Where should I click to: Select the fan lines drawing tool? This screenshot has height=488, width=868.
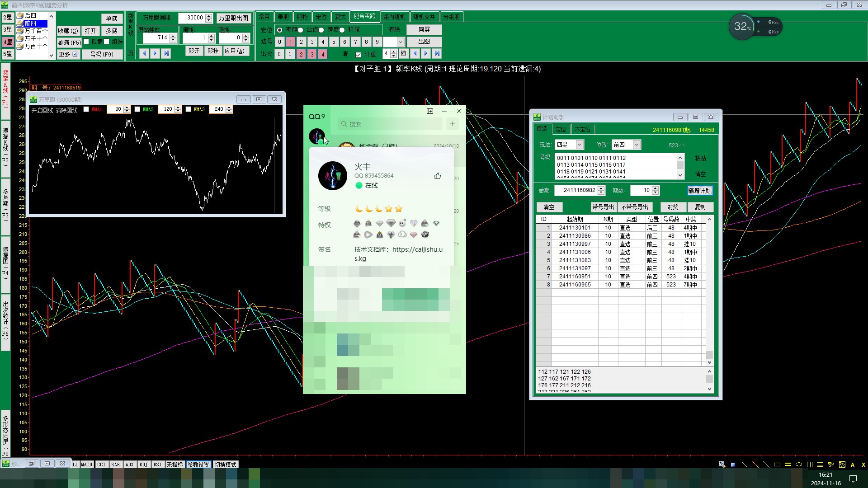pos(831,465)
